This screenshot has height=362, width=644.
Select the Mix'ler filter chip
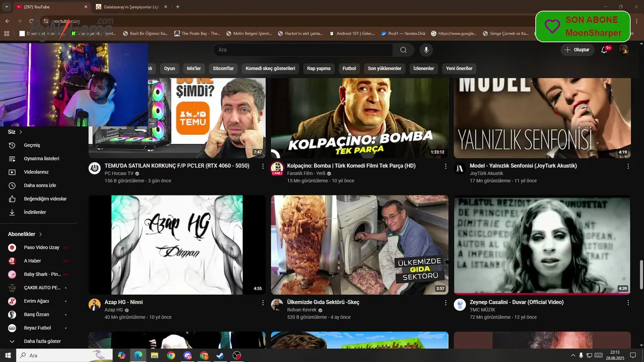click(x=194, y=68)
